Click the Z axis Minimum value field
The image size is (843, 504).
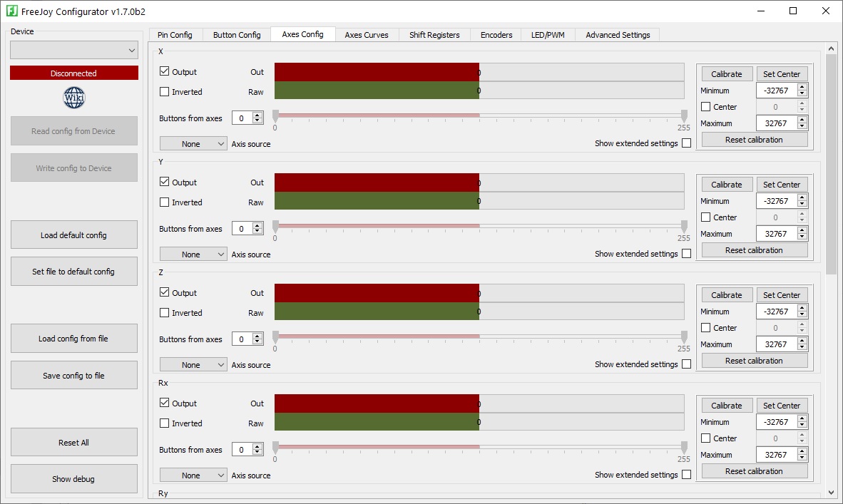pyautogui.click(x=777, y=312)
